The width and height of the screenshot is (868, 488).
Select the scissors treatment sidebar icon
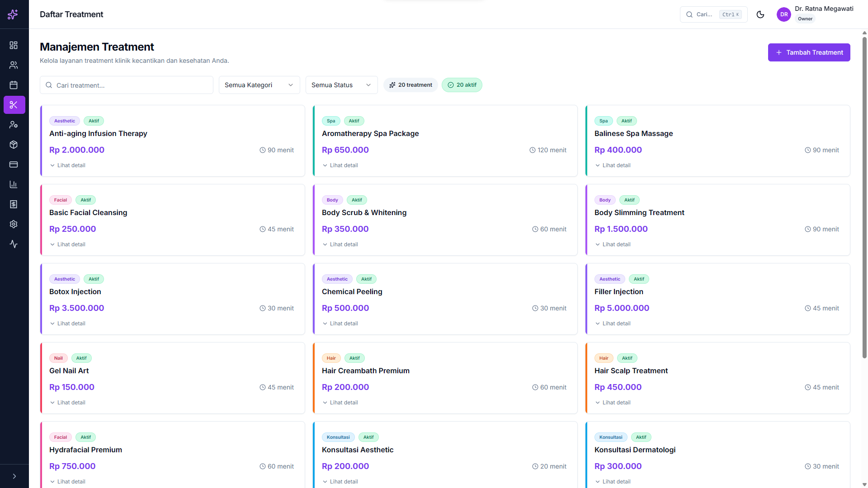[x=14, y=105]
